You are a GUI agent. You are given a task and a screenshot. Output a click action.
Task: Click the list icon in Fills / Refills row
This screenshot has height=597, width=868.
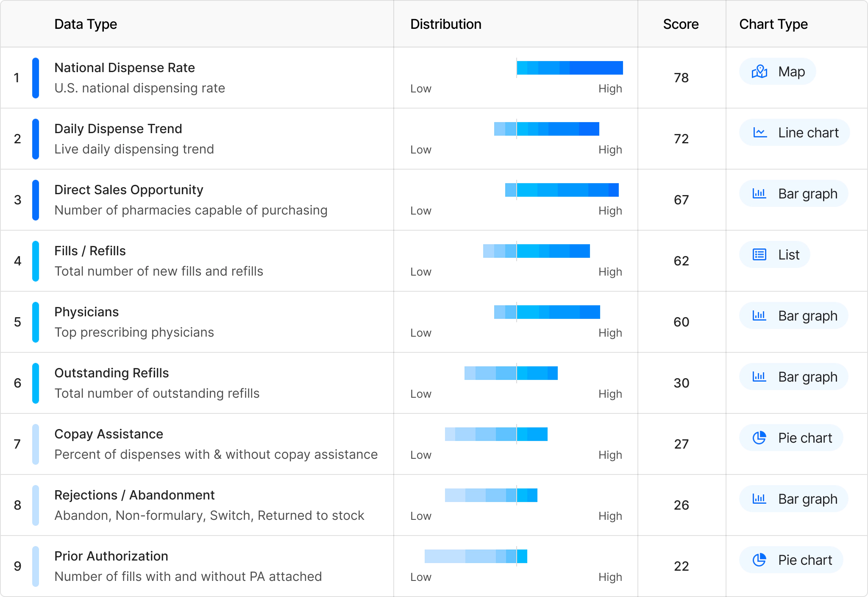(x=759, y=255)
